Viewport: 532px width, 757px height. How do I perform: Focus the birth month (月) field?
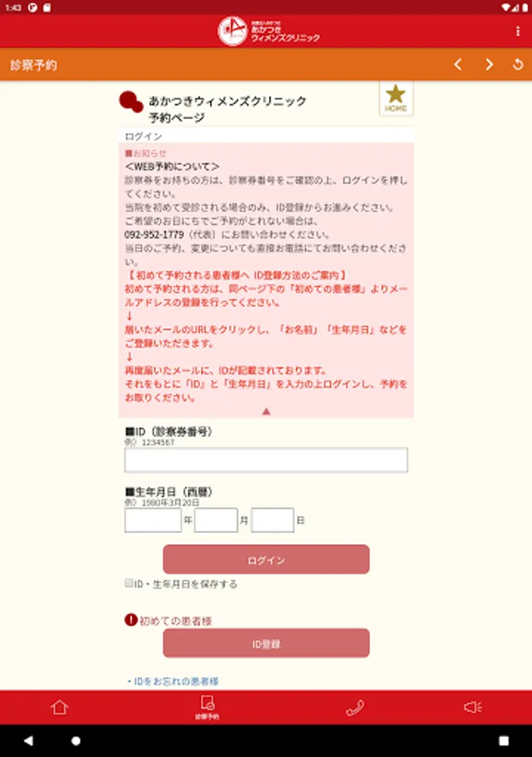pos(216,520)
